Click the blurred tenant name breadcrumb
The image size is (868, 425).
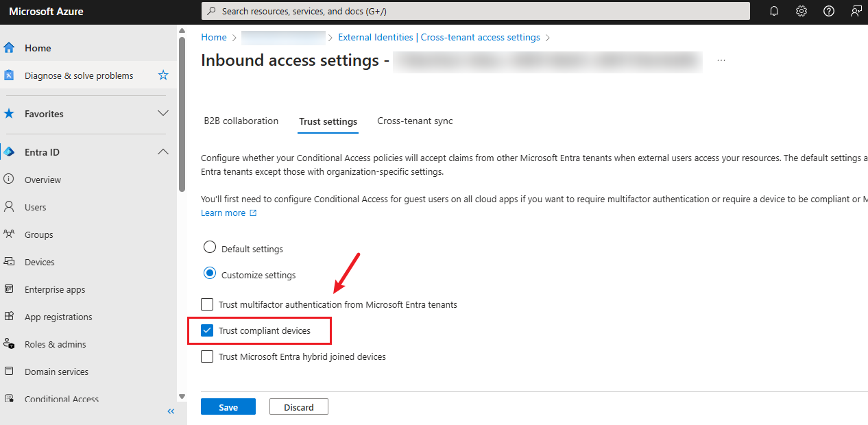click(283, 37)
